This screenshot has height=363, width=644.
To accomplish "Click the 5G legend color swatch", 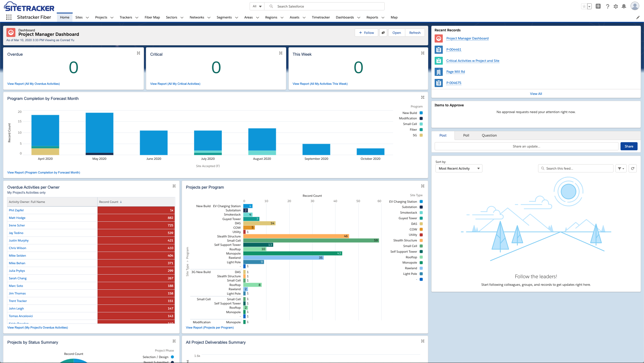I will (x=421, y=135).
